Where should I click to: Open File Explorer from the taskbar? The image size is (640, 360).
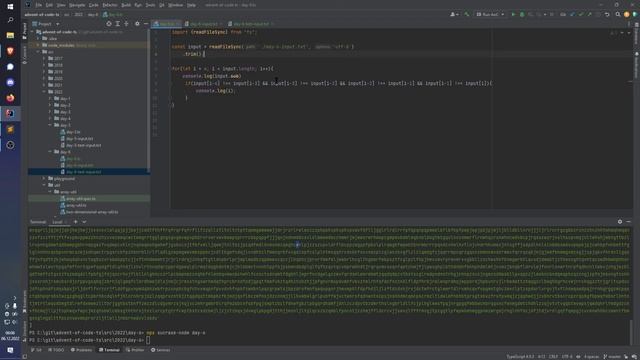click(10, 36)
